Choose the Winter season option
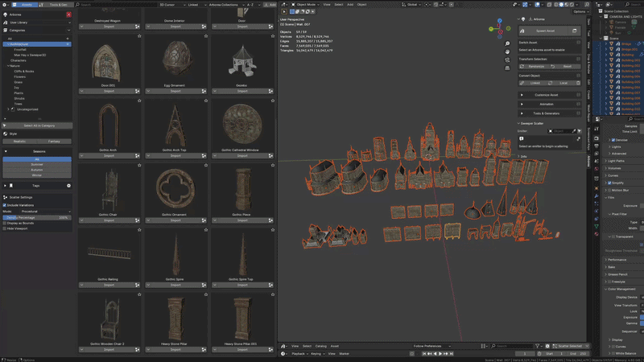The width and height of the screenshot is (644, 362). point(37,175)
